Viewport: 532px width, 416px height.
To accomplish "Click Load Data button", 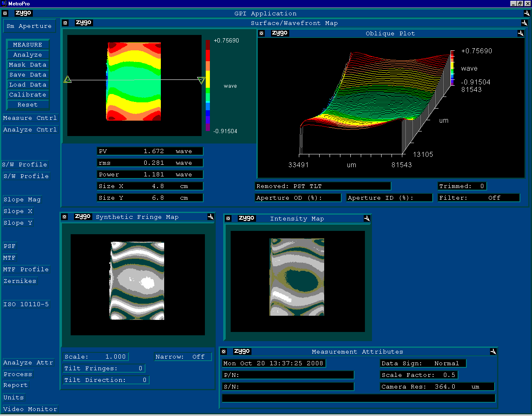I will pyautogui.click(x=28, y=84).
